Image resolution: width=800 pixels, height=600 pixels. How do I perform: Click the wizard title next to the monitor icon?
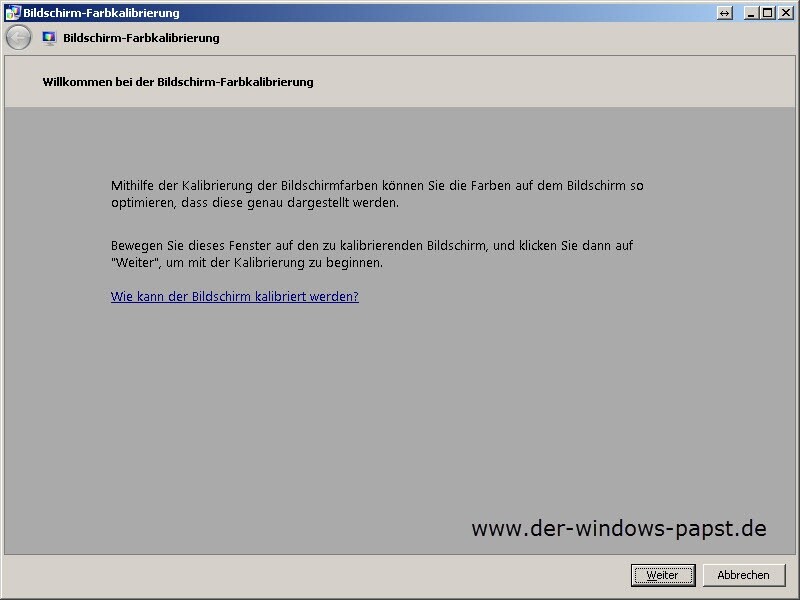coord(141,38)
